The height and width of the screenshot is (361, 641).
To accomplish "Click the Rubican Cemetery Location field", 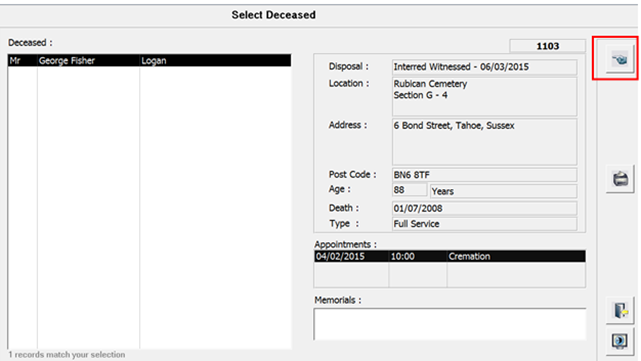I will 484,96.
